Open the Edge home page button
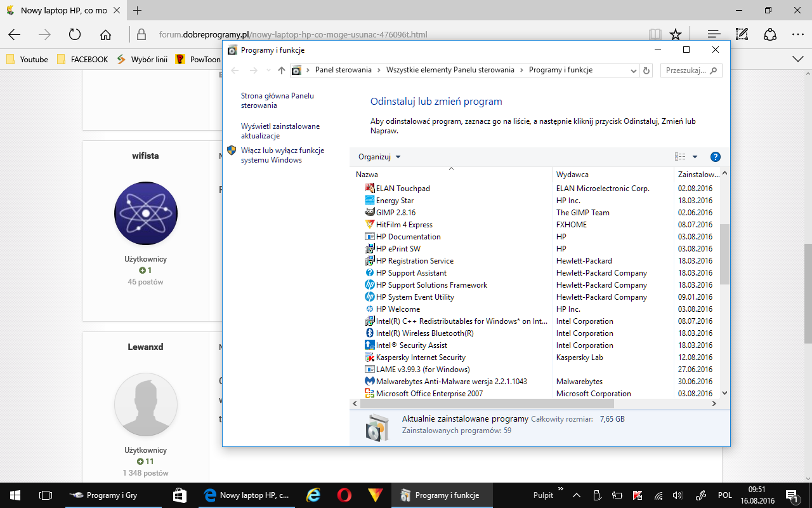The height and width of the screenshot is (508, 812). click(x=106, y=34)
